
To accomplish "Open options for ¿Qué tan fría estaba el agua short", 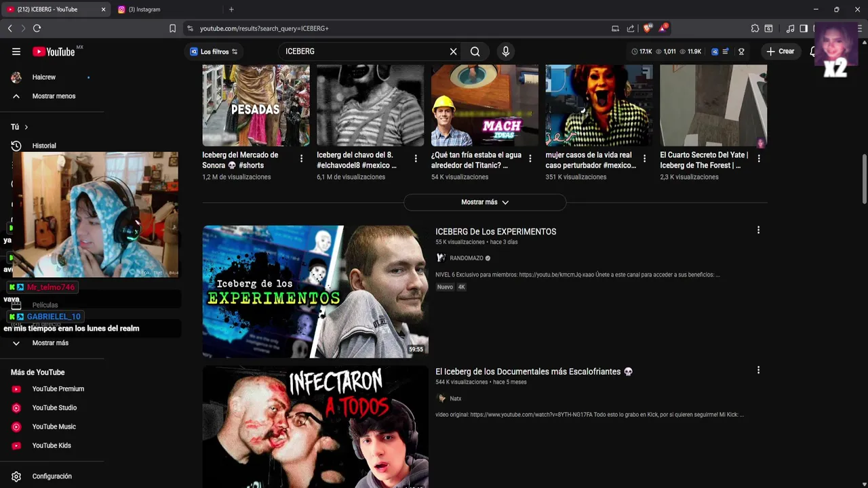I will [530, 159].
